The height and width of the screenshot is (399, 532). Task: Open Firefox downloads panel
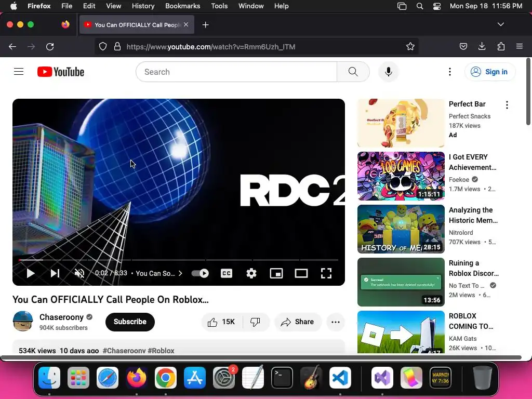pos(482,46)
